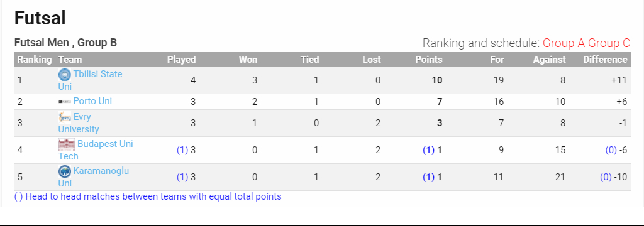Screen dimensions: 644x226
Task: Click the Budapest Uni Tech building logo
Action: (67, 144)
